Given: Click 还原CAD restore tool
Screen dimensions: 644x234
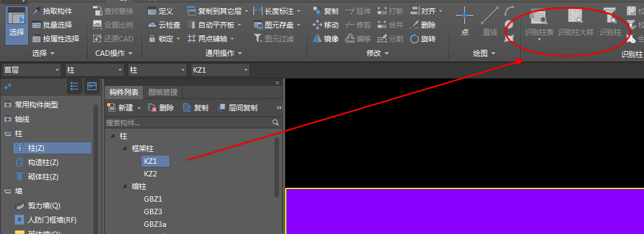Looking at the screenshot, I should tap(113, 39).
